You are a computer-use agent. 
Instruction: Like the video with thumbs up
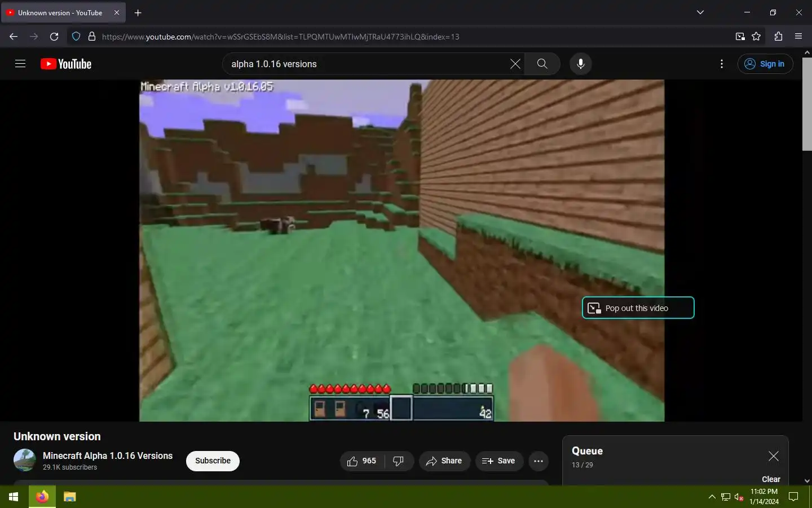(x=362, y=461)
